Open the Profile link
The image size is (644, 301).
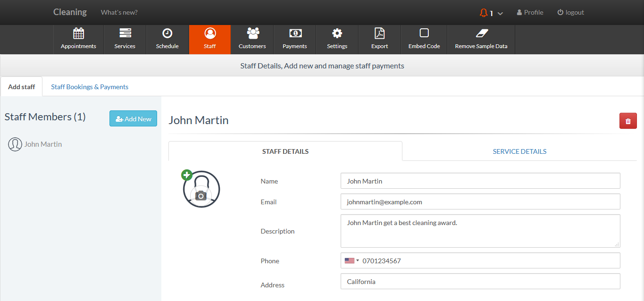click(530, 12)
